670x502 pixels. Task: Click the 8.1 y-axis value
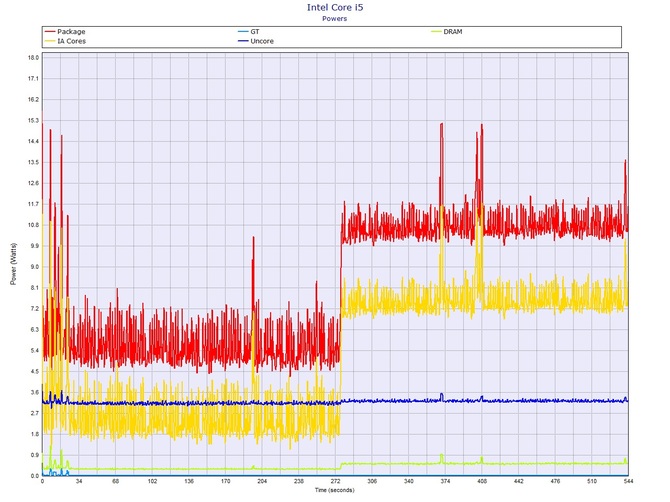coord(34,288)
